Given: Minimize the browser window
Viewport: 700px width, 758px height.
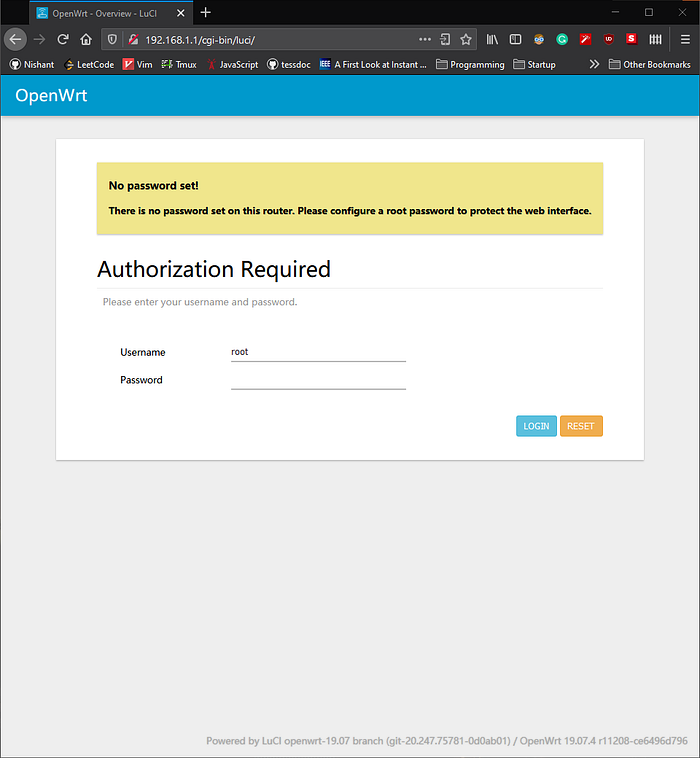Looking at the screenshot, I should click(615, 13).
